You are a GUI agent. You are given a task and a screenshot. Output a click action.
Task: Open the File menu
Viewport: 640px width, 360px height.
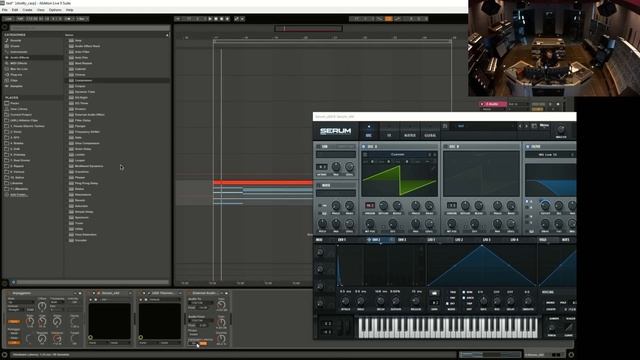click(x=4, y=10)
